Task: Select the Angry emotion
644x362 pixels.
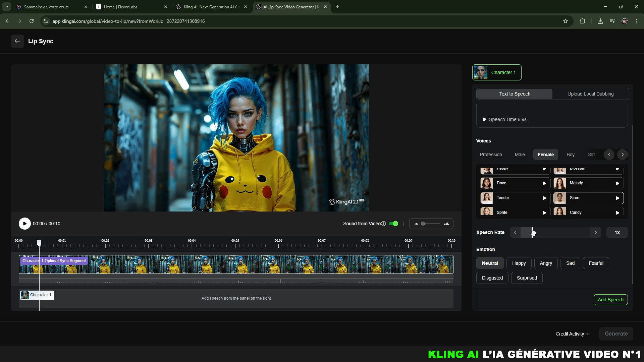Action: tap(546, 263)
